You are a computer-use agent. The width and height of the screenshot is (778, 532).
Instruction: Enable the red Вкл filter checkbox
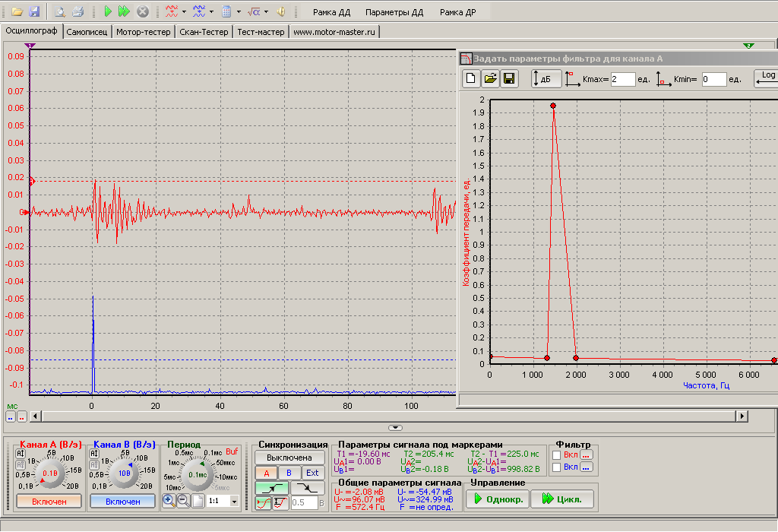[x=557, y=455]
